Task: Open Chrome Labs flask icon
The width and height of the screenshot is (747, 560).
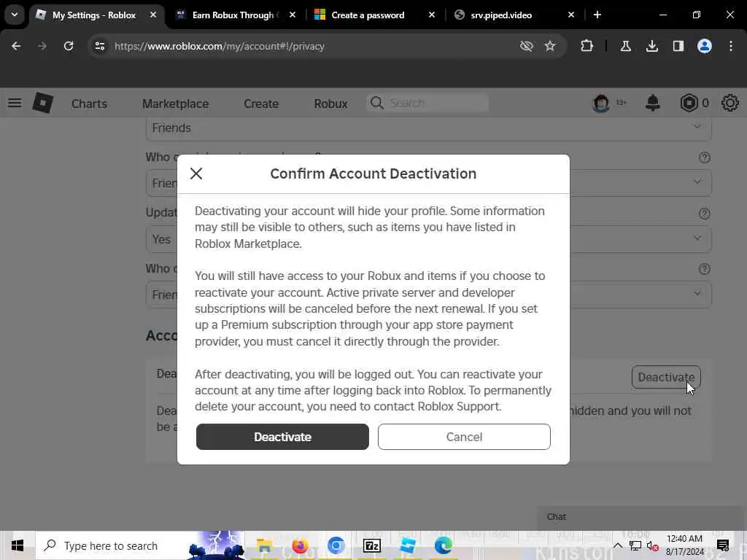Action: (x=625, y=46)
